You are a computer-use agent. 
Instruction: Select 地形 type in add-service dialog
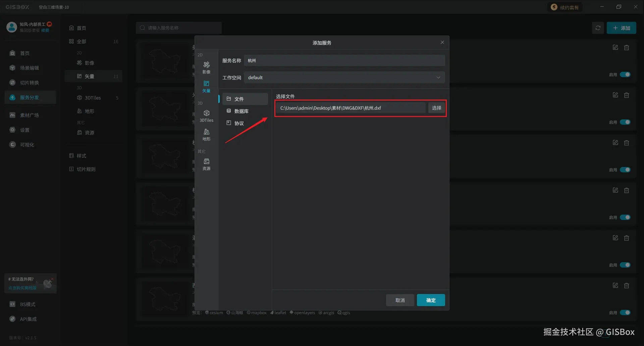[206, 134]
